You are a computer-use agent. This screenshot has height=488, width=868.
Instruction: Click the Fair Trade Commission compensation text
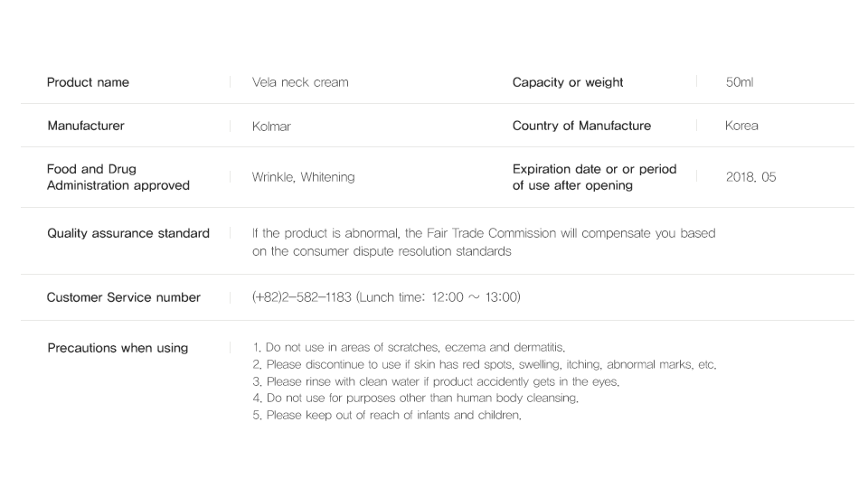coord(483,242)
